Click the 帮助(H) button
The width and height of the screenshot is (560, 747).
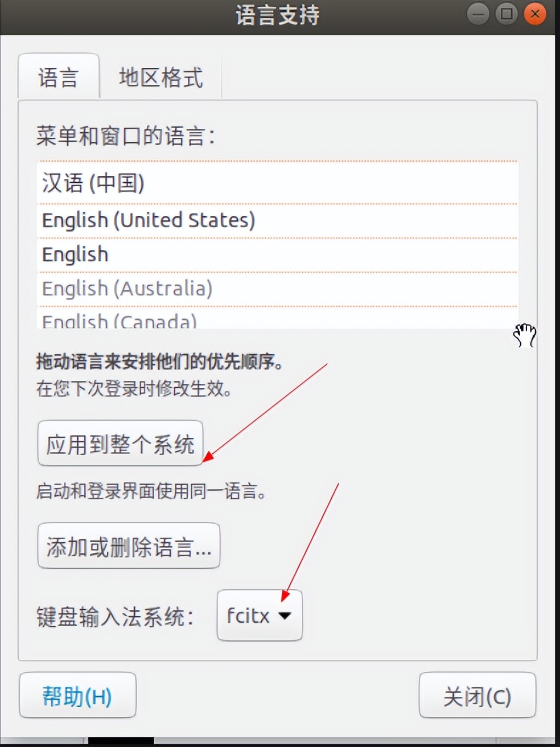[x=77, y=695]
